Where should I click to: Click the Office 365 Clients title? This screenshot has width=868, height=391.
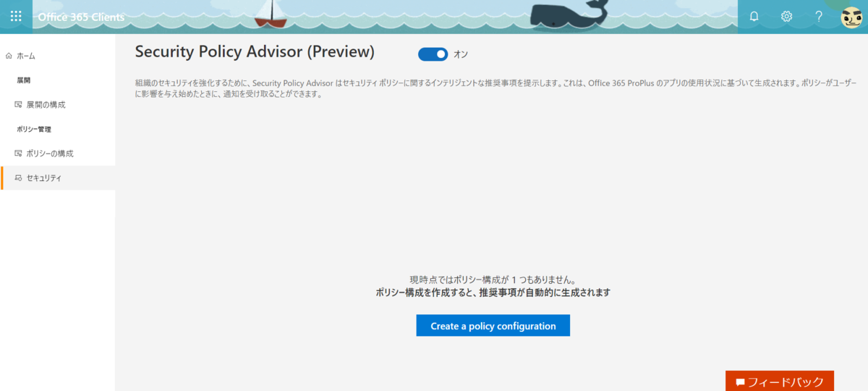[x=81, y=17]
